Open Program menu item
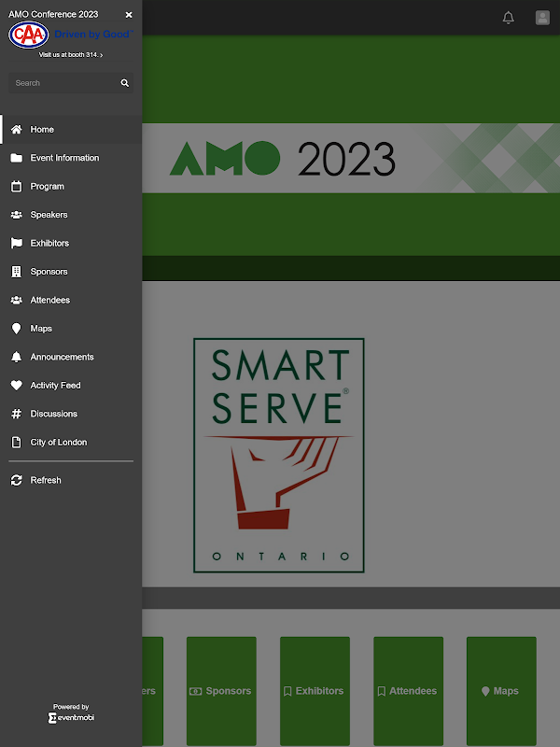 click(71, 186)
